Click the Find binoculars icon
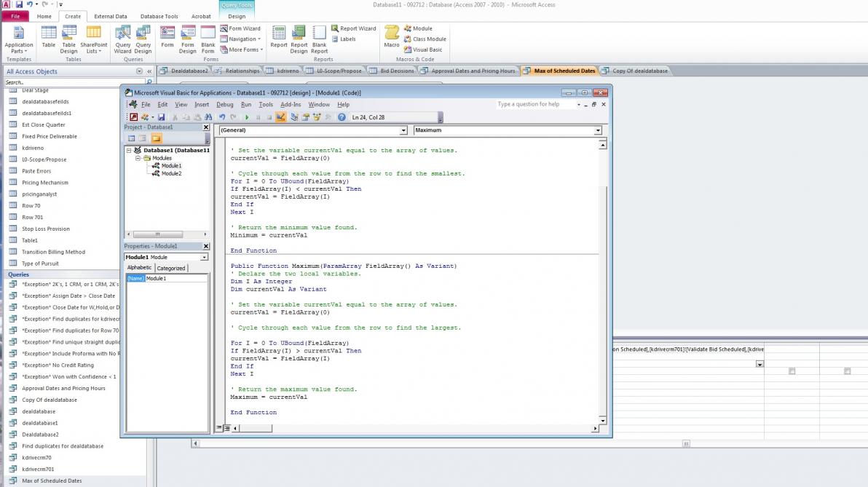Image resolution: width=868 pixels, height=487 pixels. pos(208,117)
